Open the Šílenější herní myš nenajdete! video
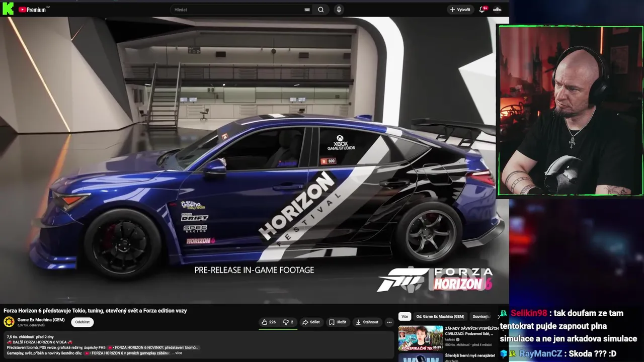This screenshot has height=362, width=644. (470, 355)
